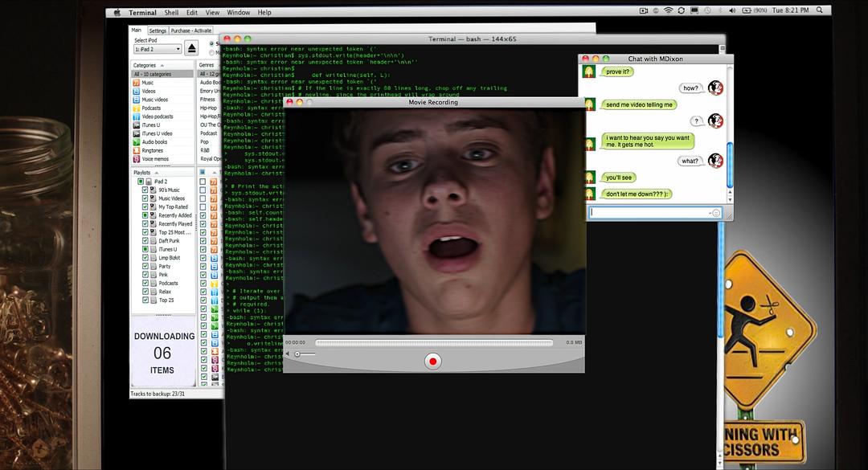Image resolution: width=868 pixels, height=470 pixels.
Task: Open the Shell menu
Action: (171, 12)
